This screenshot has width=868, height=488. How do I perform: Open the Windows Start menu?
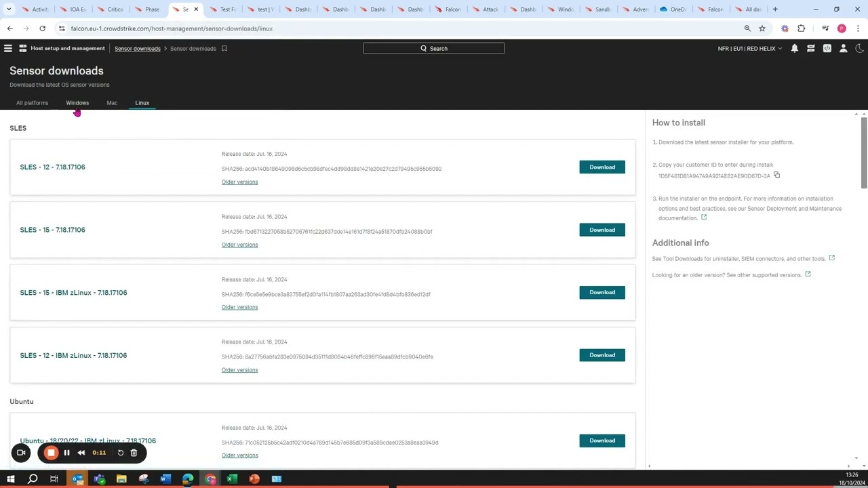(10, 479)
